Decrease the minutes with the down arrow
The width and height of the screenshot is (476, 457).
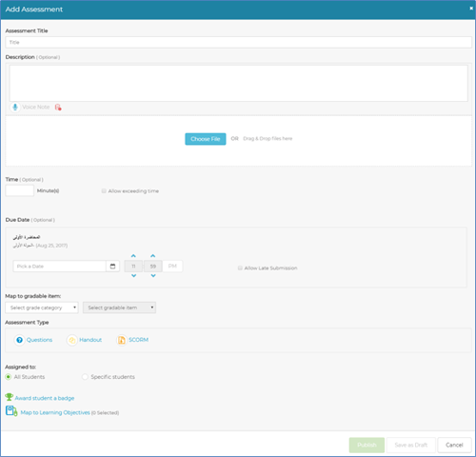153,275
